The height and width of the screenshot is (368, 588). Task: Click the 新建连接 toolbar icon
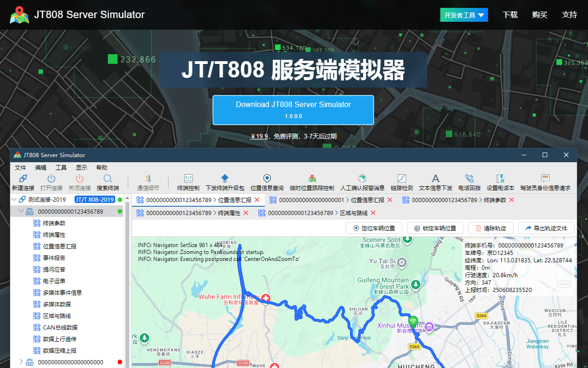click(23, 178)
